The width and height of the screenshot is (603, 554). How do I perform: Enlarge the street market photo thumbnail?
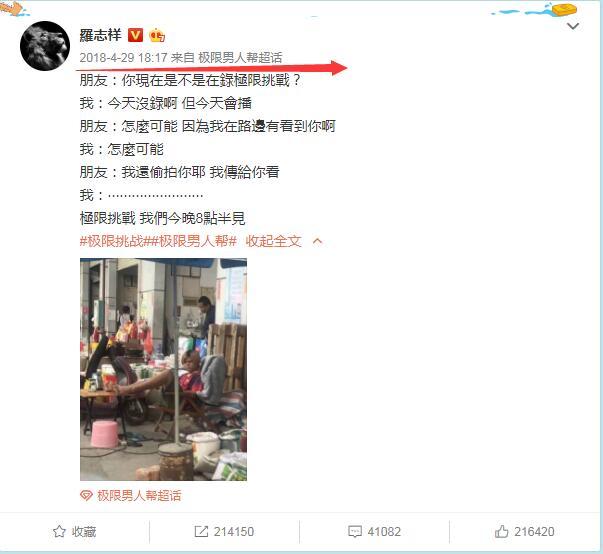click(x=163, y=369)
